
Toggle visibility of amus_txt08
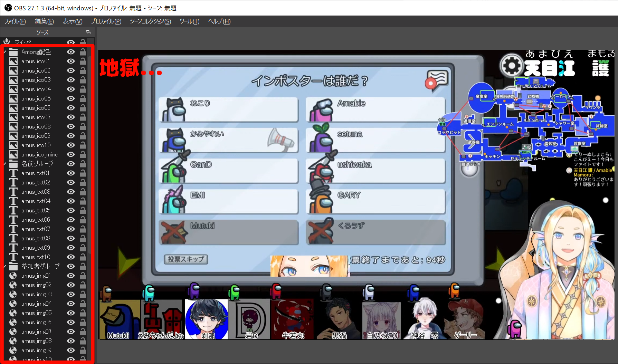click(71, 238)
